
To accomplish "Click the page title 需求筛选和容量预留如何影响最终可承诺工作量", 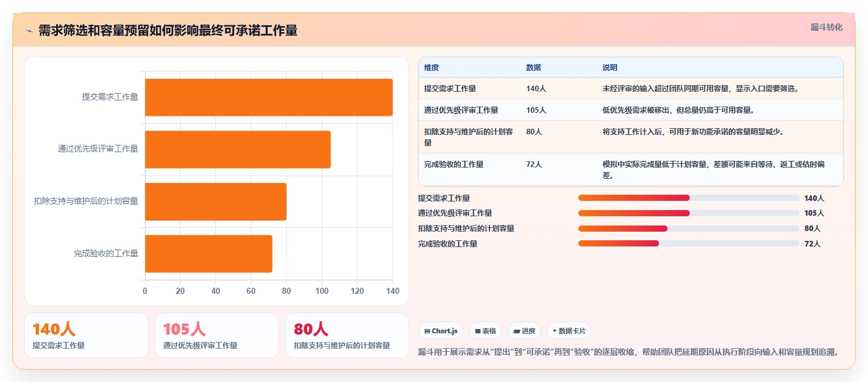I will [168, 31].
